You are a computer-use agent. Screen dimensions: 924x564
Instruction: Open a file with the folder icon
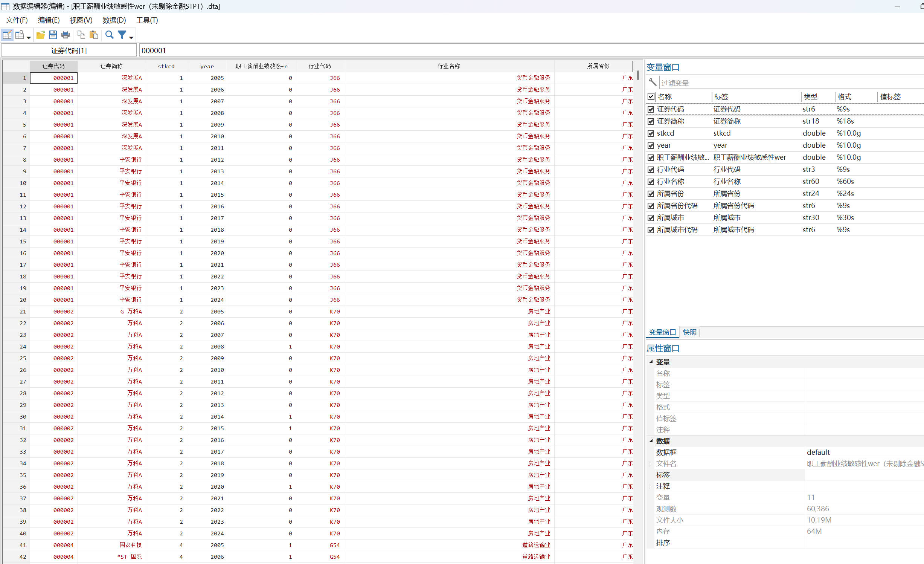point(40,35)
